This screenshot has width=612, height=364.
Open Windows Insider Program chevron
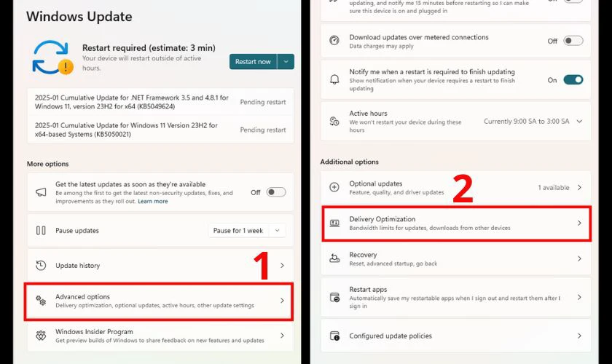point(282,336)
